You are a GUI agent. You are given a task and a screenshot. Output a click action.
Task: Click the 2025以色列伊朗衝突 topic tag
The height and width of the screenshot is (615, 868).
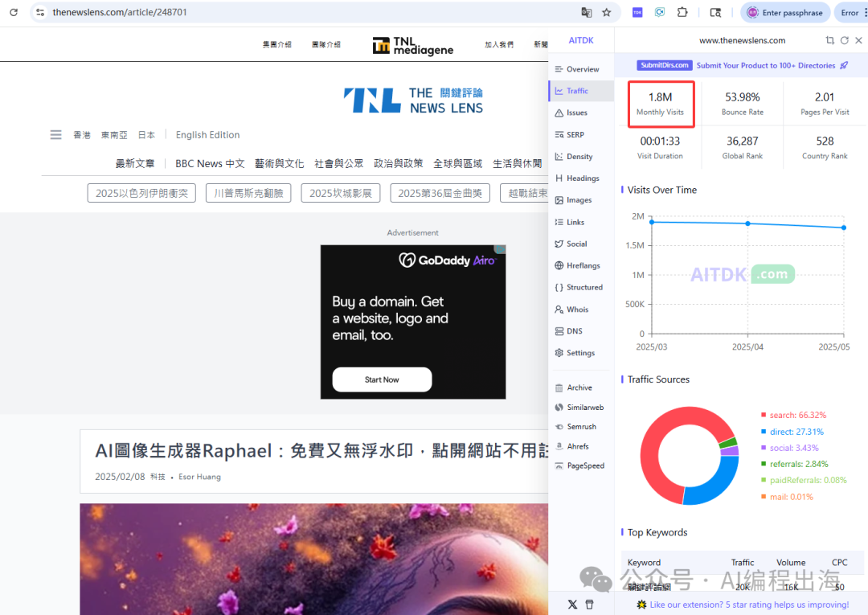point(141,193)
